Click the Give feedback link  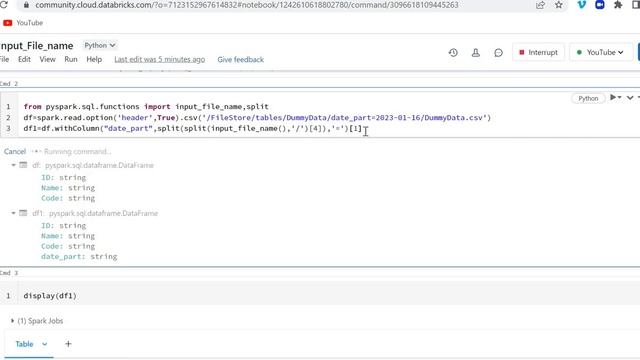point(240,60)
